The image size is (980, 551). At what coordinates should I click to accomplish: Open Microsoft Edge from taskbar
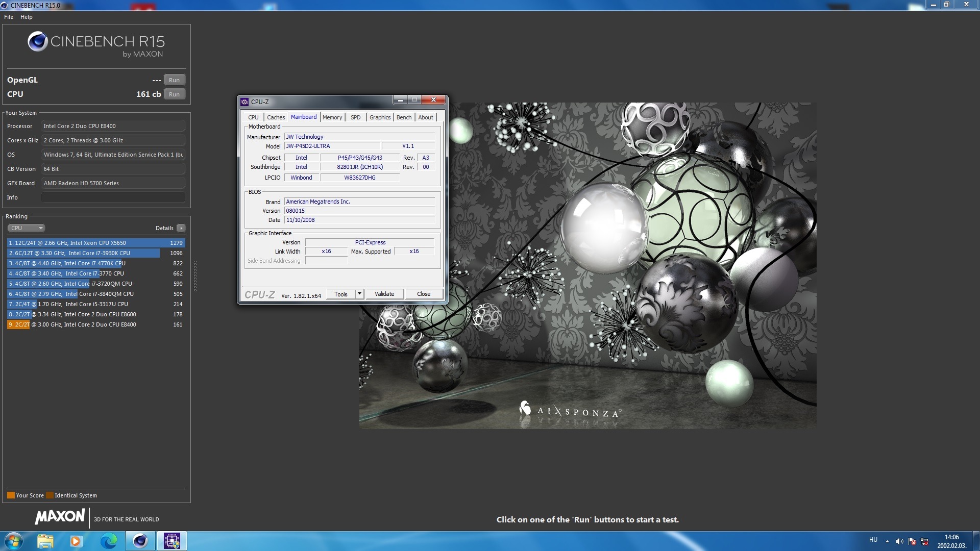point(108,541)
